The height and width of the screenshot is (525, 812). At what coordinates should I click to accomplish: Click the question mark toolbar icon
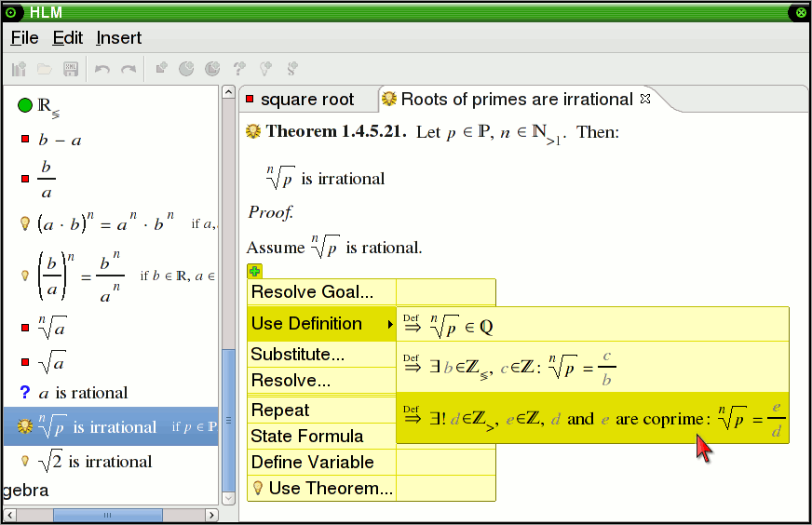pyautogui.click(x=239, y=68)
